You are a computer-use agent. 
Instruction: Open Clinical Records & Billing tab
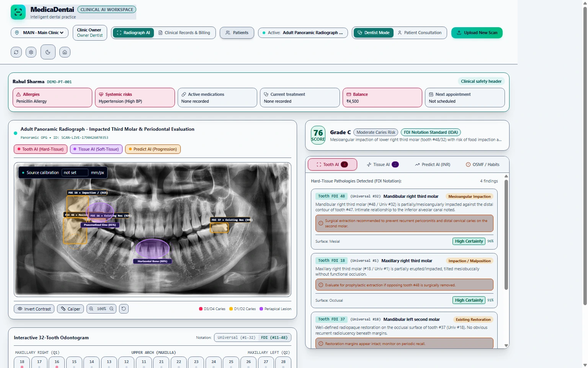[184, 33]
